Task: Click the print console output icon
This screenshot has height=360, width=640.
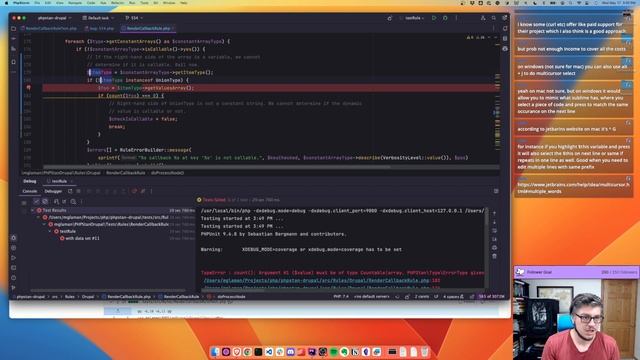Action: pos(494,247)
